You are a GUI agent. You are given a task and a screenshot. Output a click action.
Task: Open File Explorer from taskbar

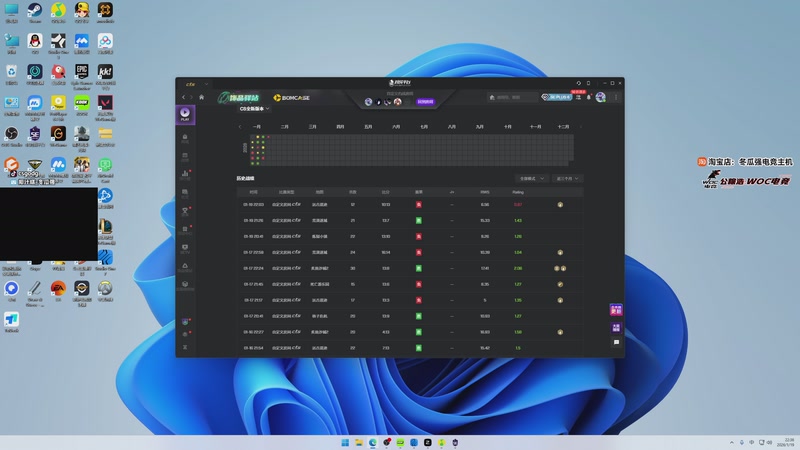pyautogui.click(x=359, y=442)
